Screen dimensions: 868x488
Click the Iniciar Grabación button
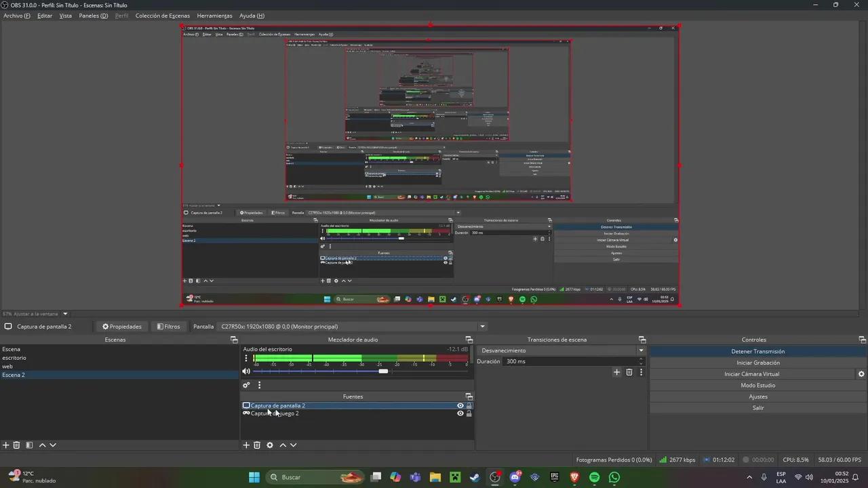click(757, 363)
